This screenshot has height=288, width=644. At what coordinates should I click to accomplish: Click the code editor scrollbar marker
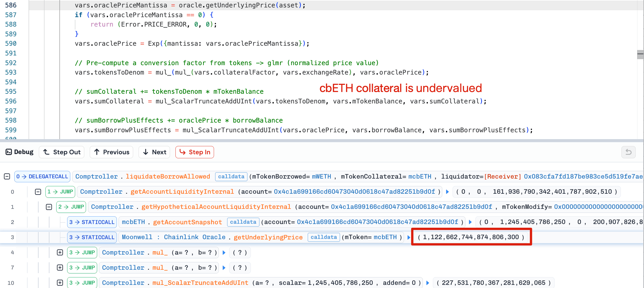point(640,54)
